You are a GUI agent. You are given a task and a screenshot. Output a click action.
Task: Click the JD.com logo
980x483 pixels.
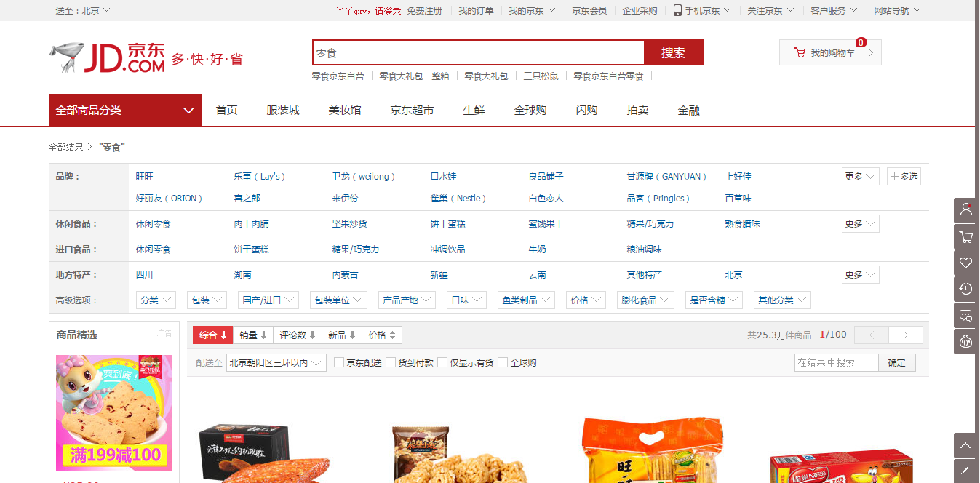(x=107, y=57)
